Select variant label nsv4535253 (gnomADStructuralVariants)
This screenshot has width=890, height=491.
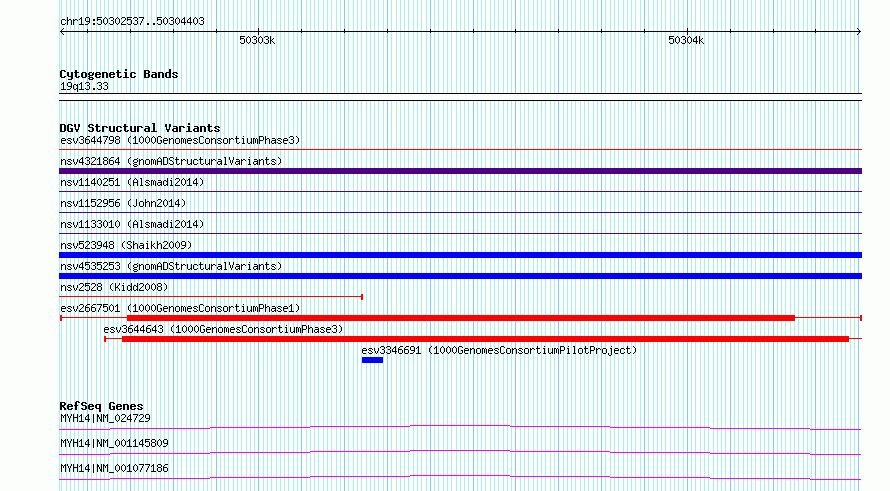tap(171, 266)
